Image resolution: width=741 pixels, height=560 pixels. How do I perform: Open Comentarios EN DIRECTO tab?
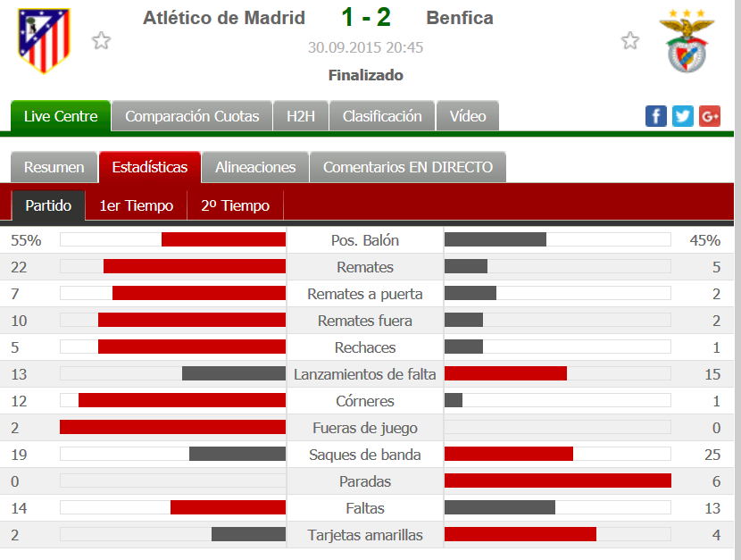pyautogui.click(x=408, y=167)
